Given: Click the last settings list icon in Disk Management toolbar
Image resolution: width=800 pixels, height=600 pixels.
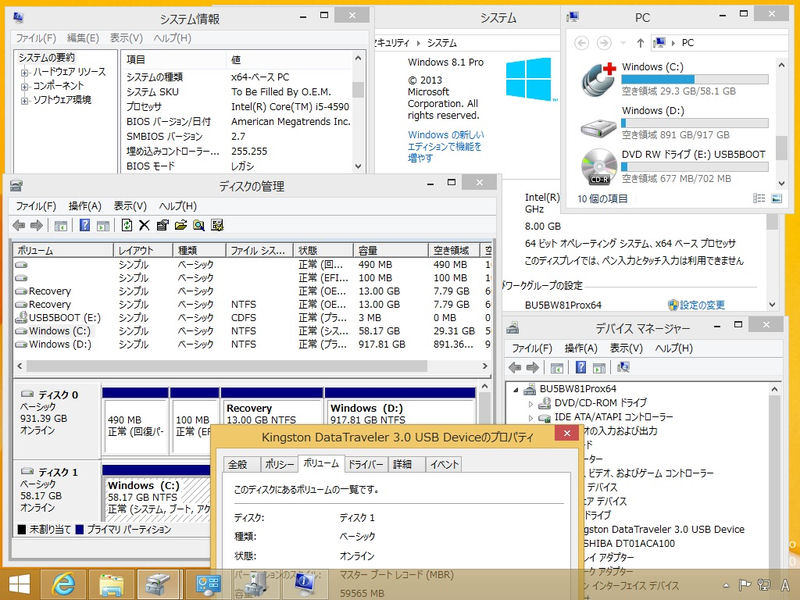Looking at the screenshot, I should [217, 225].
